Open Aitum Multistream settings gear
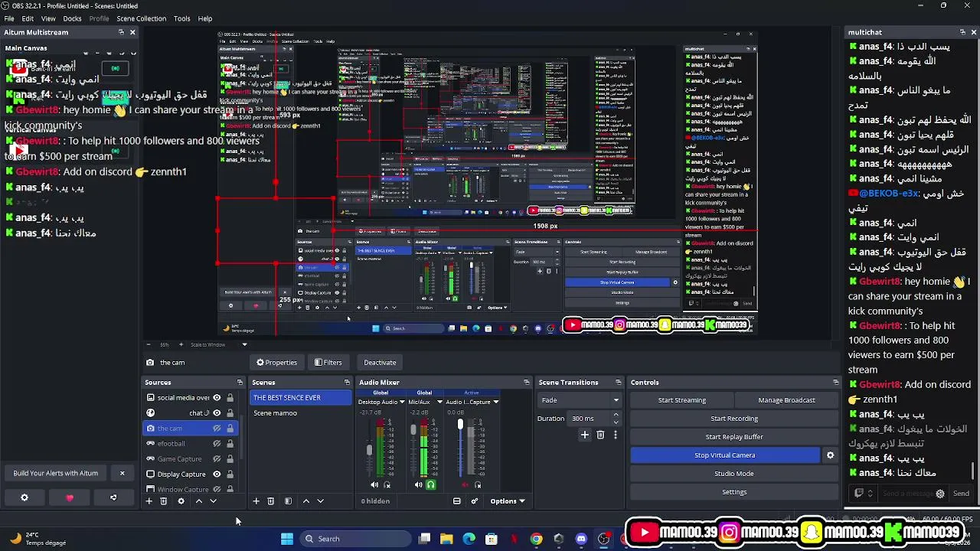 point(24,497)
